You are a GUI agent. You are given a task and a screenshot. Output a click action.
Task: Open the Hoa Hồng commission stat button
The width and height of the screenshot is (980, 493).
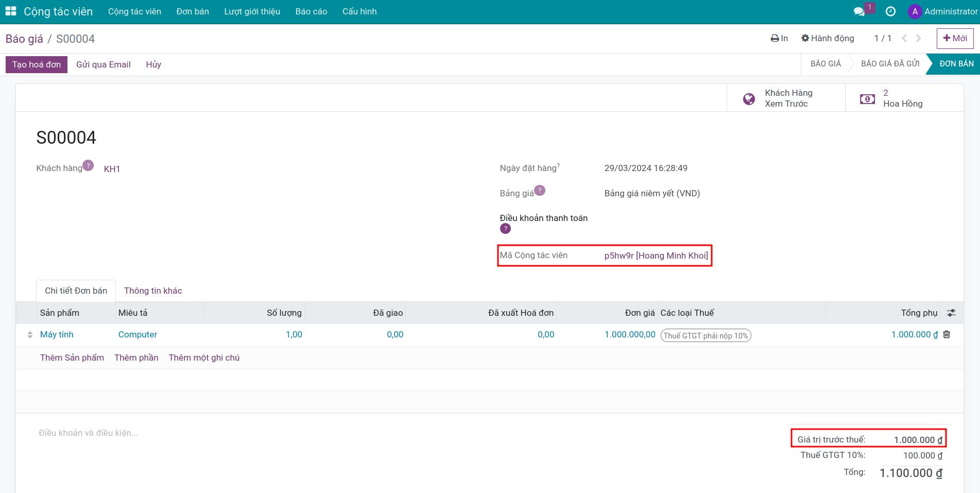tap(904, 98)
